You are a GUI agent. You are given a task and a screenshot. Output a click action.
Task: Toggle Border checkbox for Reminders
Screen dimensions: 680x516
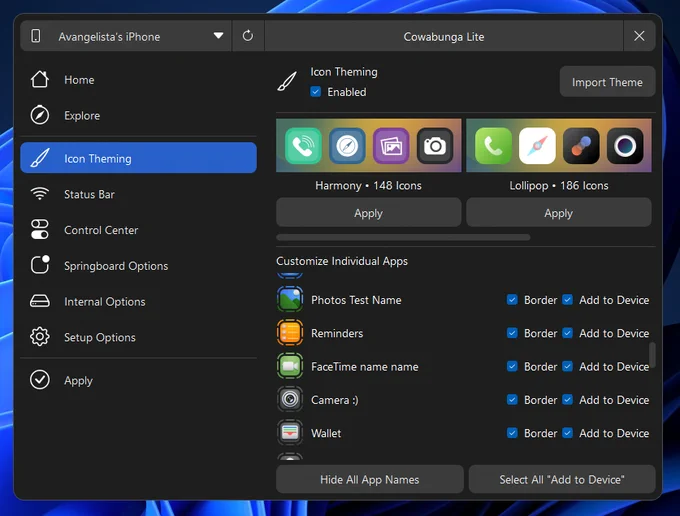[x=512, y=333]
